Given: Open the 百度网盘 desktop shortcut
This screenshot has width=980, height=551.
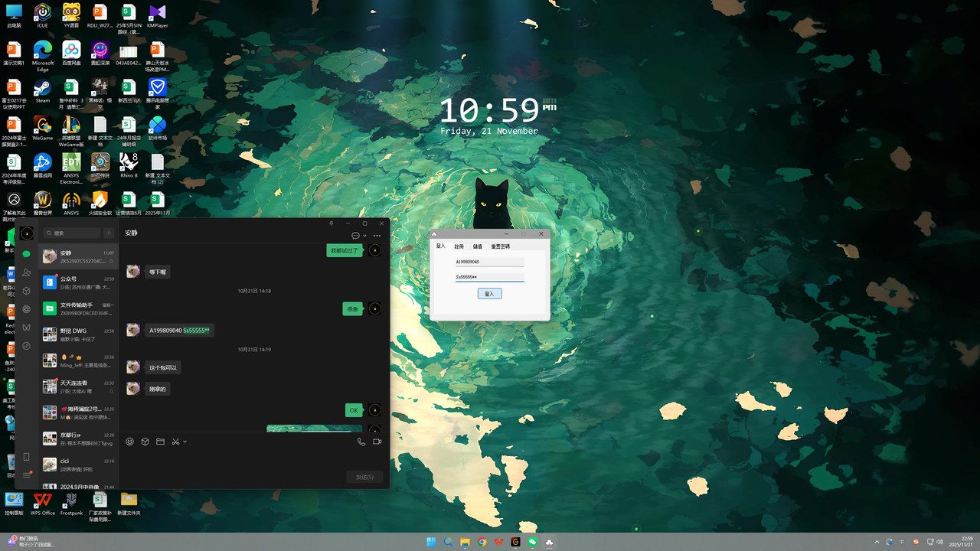Looking at the screenshot, I should point(71,54).
